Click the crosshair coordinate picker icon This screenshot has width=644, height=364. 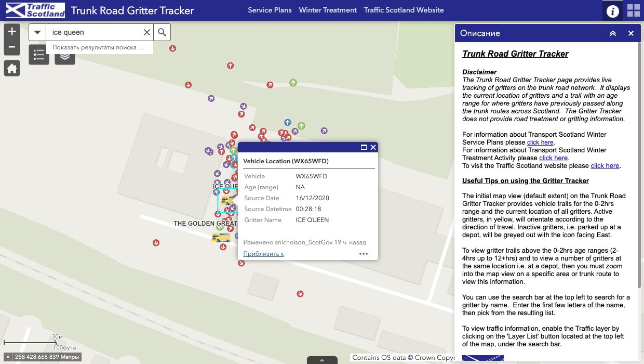pyautogui.click(x=8, y=357)
